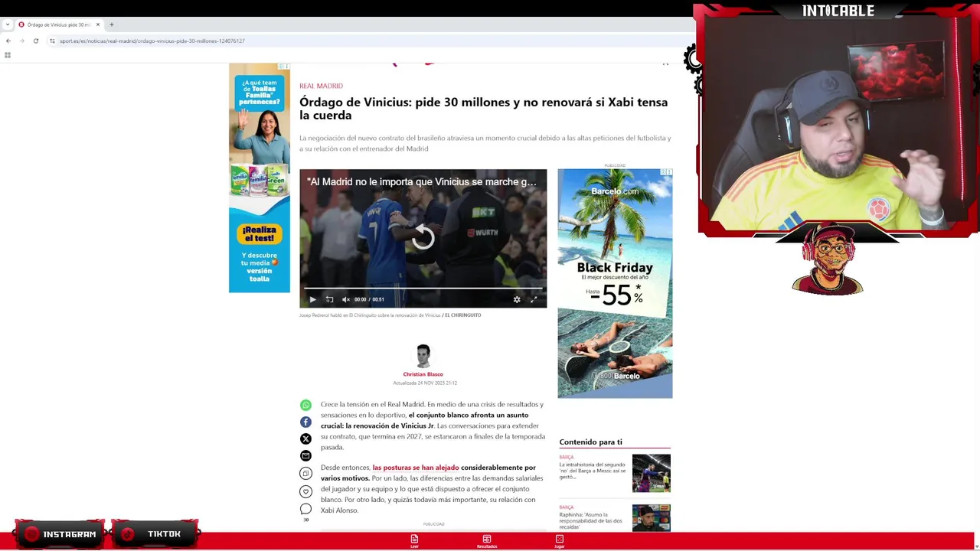
Task: Click the 'Contenido para ti' heading
Action: click(x=590, y=442)
